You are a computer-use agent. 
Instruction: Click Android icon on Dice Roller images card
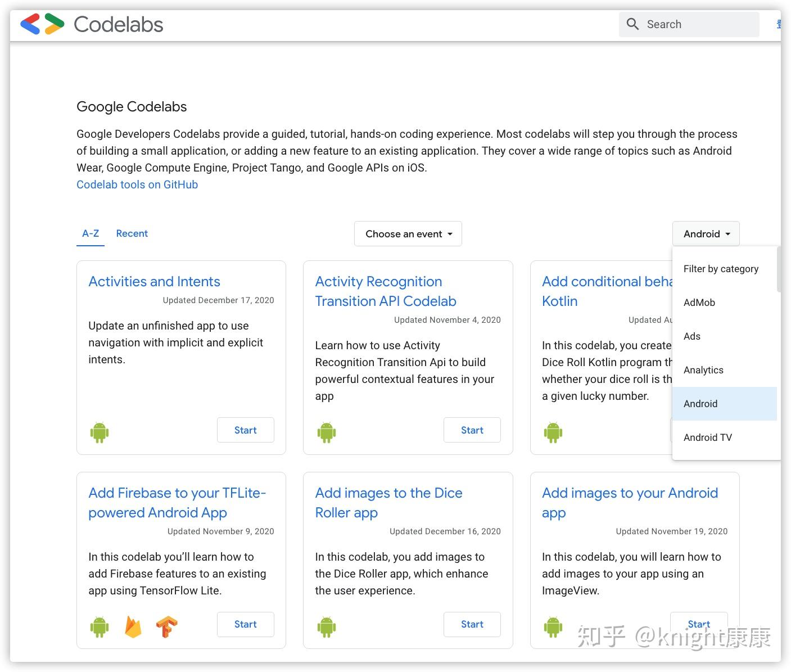coord(326,626)
